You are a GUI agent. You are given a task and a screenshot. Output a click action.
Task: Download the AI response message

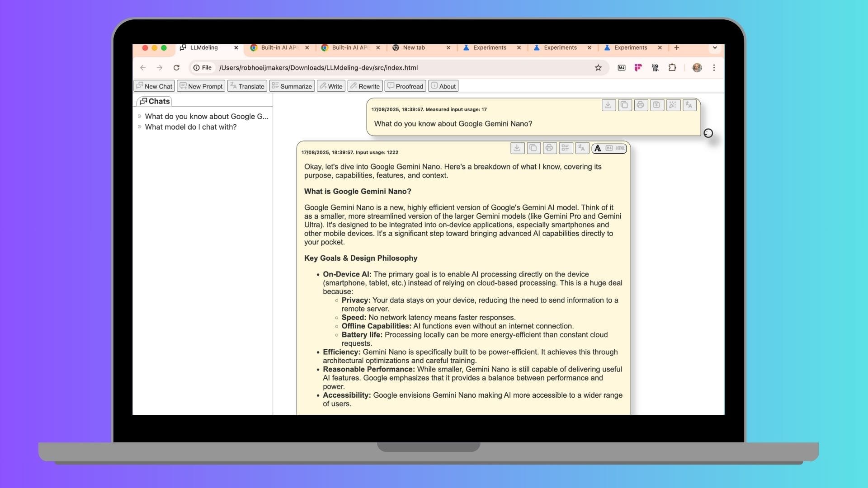517,148
